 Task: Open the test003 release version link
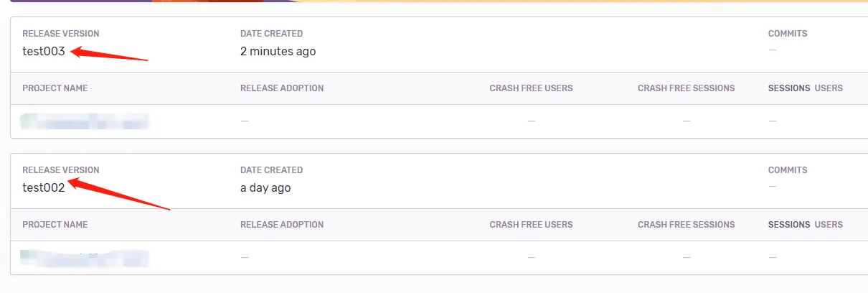tap(44, 52)
